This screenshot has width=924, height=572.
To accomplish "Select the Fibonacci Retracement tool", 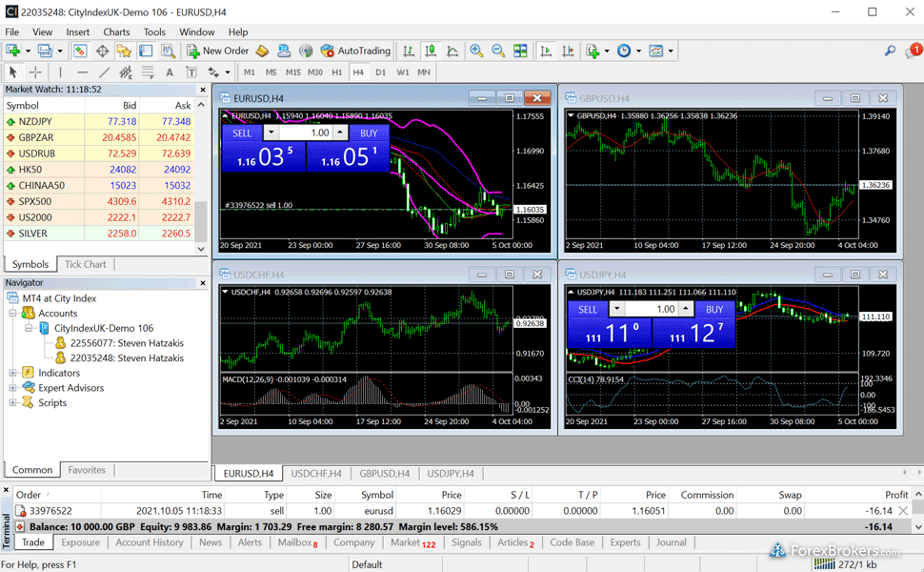I will (148, 71).
